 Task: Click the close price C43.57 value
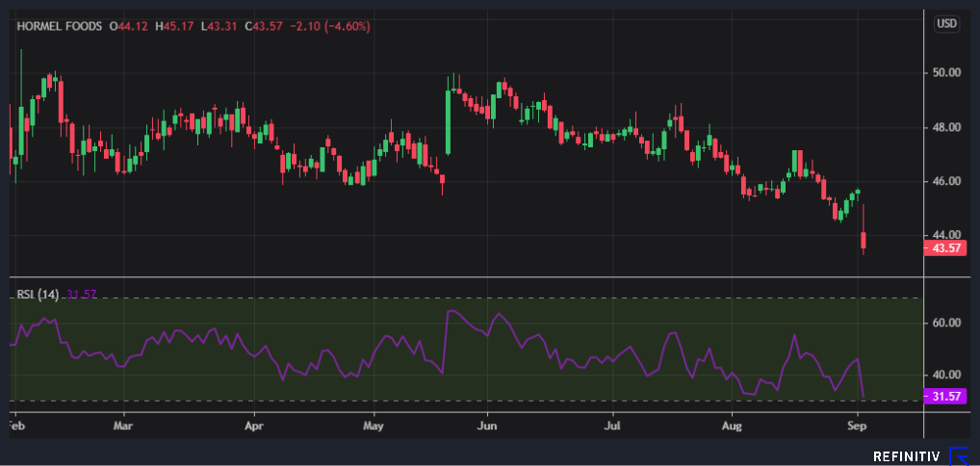tap(264, 27)
